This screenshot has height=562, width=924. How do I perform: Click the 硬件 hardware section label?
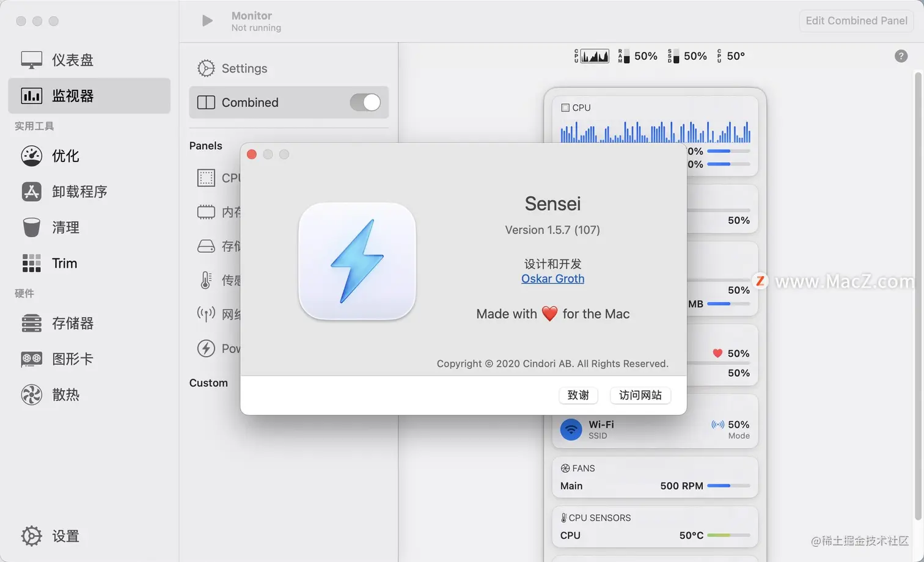tap(24, 294)
